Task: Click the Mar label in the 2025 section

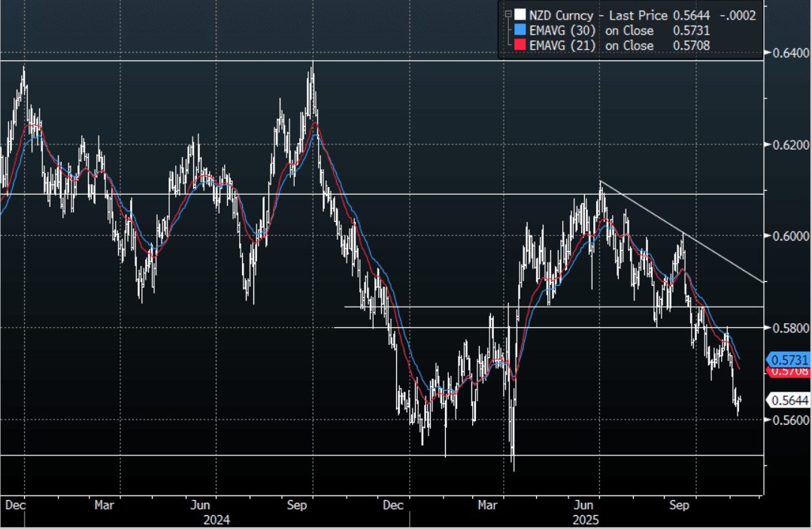Action: click(487, 504)
